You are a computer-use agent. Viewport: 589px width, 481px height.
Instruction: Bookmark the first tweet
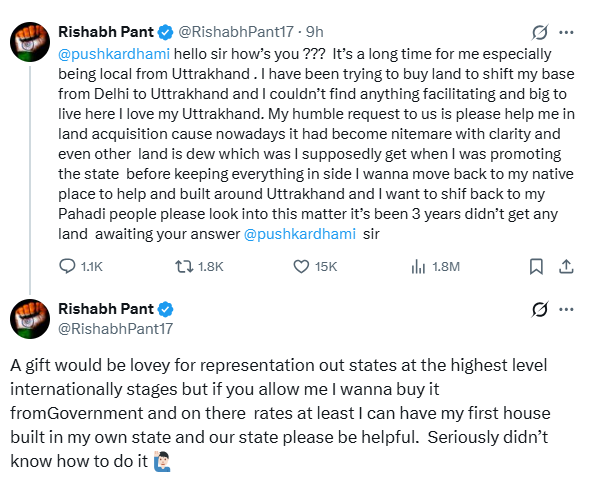(536, 266)
